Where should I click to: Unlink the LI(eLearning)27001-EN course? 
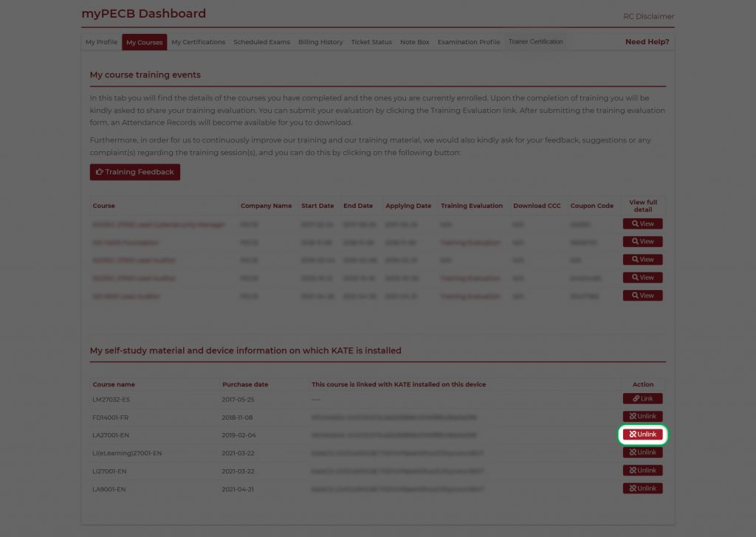point(643,452)
